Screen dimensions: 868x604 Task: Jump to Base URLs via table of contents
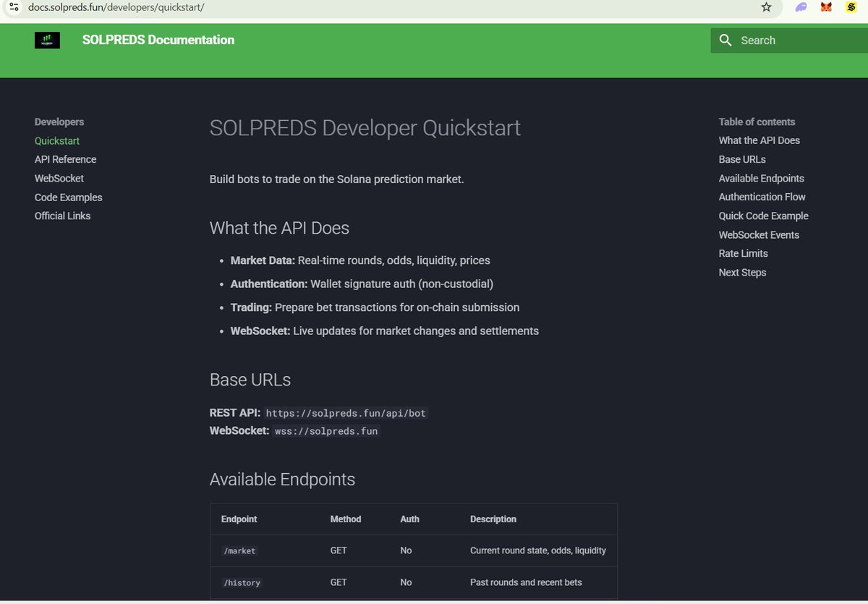pos(742,159)
